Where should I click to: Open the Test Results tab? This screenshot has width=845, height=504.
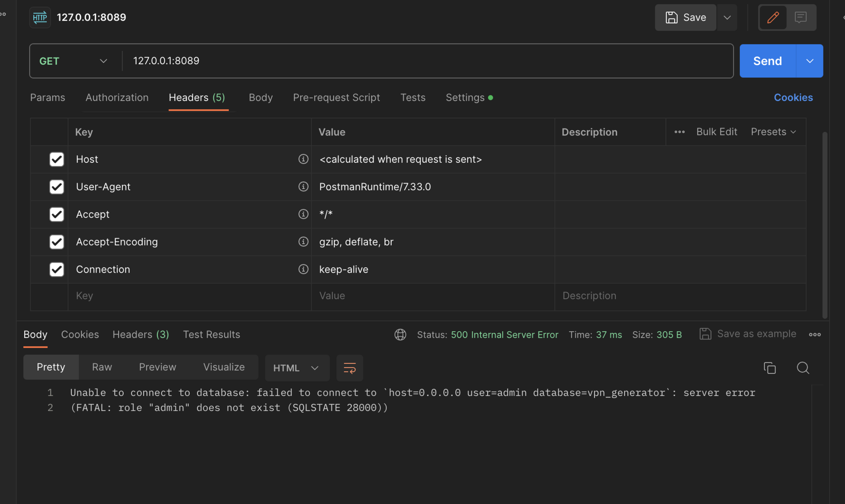point(211,335)
